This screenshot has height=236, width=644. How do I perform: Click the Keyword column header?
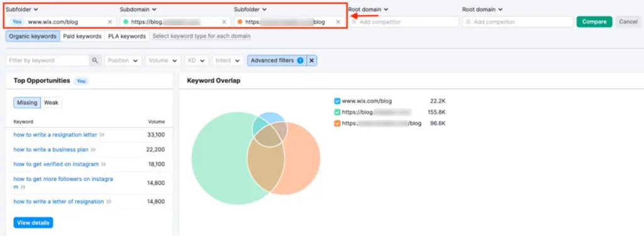(x=23, y=121)
